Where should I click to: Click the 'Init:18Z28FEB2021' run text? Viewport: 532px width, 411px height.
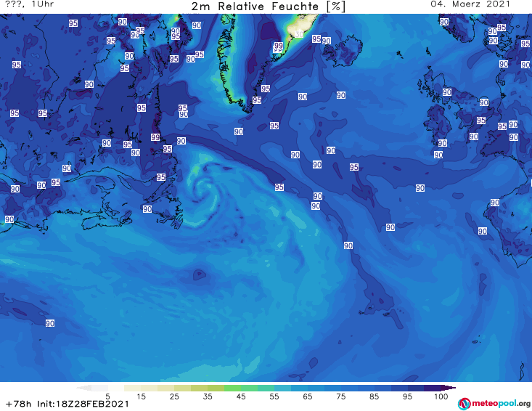pyautogui.click(x=83, y=404)
